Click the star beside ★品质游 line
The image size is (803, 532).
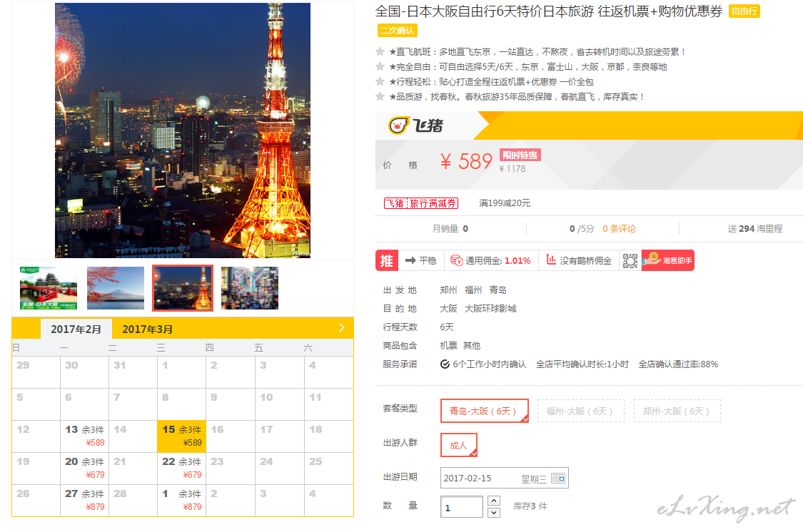[x=380, y=96]
